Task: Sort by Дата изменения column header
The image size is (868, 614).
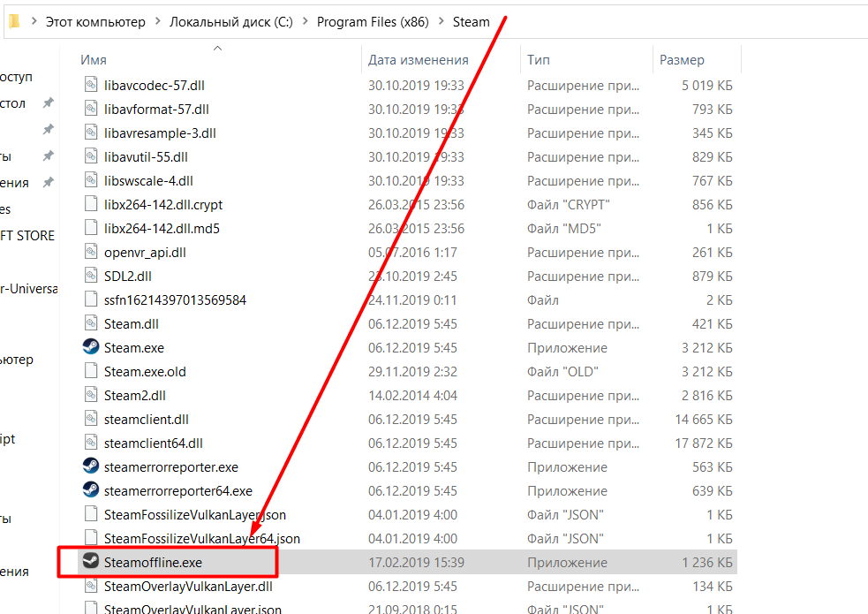Action: point(418,60)
